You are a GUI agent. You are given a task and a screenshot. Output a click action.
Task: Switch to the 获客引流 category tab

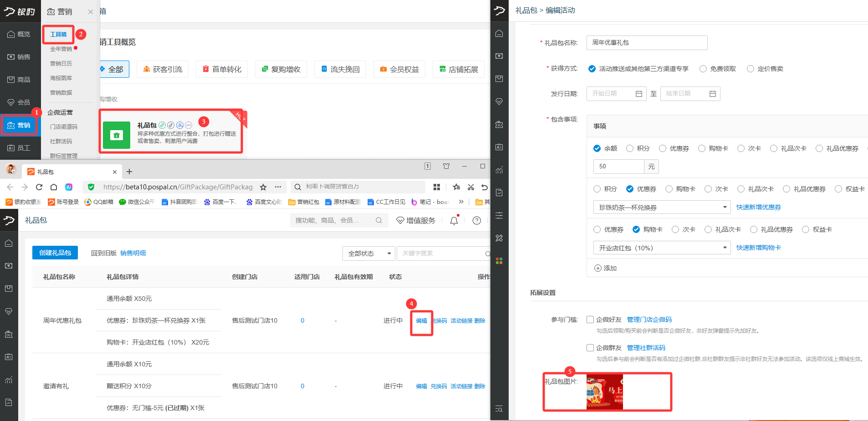163,69
